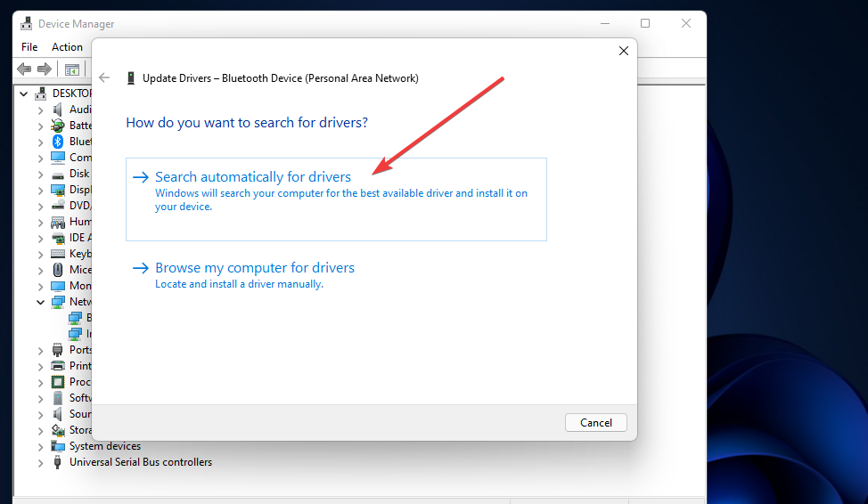Click the System devices folder icon
Viewport: 868px width, 504px height.
[x=58, y=446]
